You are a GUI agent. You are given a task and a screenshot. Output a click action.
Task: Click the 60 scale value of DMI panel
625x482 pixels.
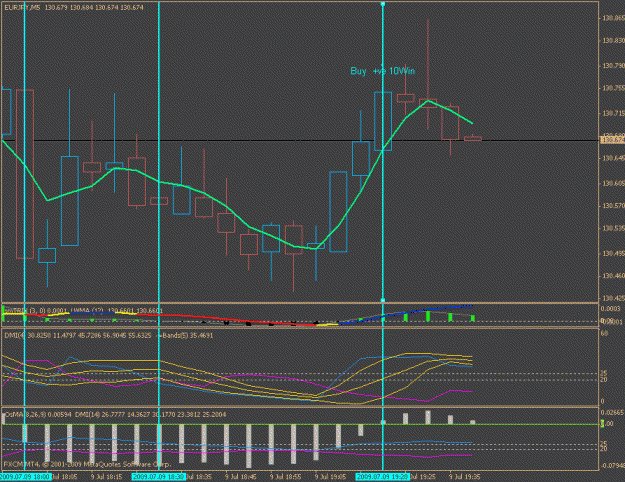pos(604,333)
